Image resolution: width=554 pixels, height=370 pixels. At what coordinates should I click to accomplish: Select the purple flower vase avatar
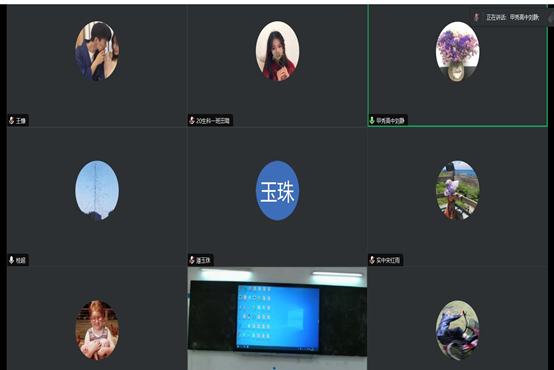click(x=458, y=51)
